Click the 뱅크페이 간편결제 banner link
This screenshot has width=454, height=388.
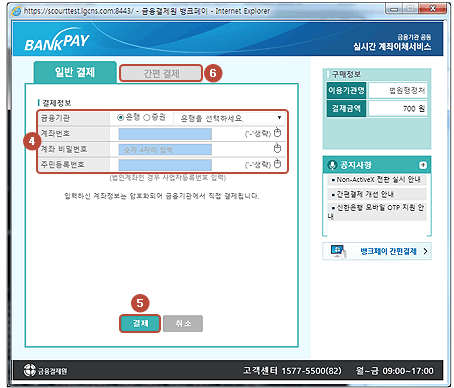pos(377,251)
